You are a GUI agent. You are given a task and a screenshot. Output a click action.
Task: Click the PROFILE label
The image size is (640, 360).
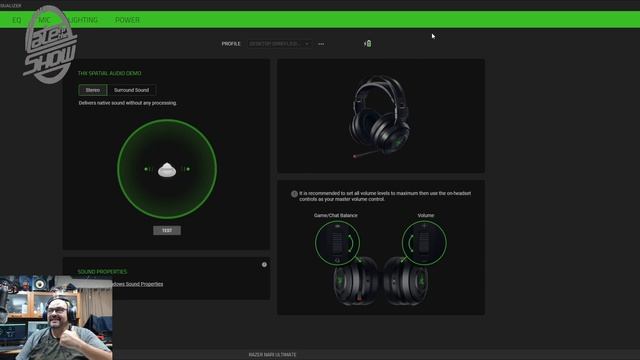[231, 44]
